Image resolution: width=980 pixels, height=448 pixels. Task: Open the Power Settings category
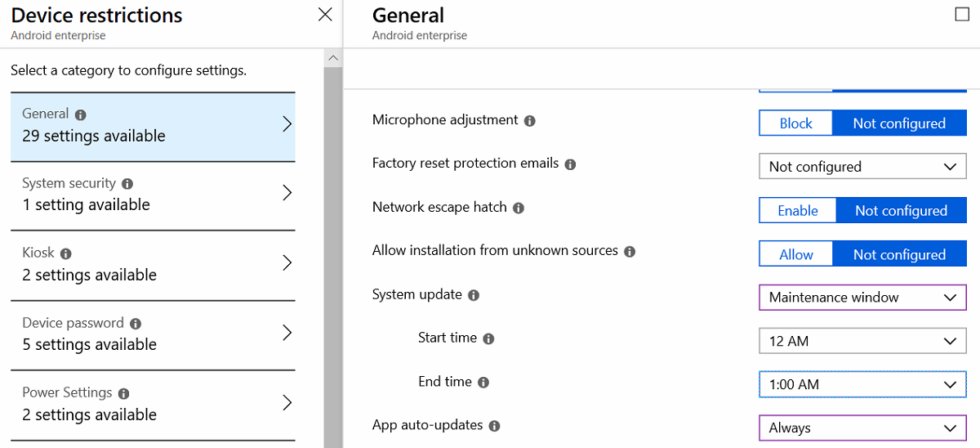153,403
